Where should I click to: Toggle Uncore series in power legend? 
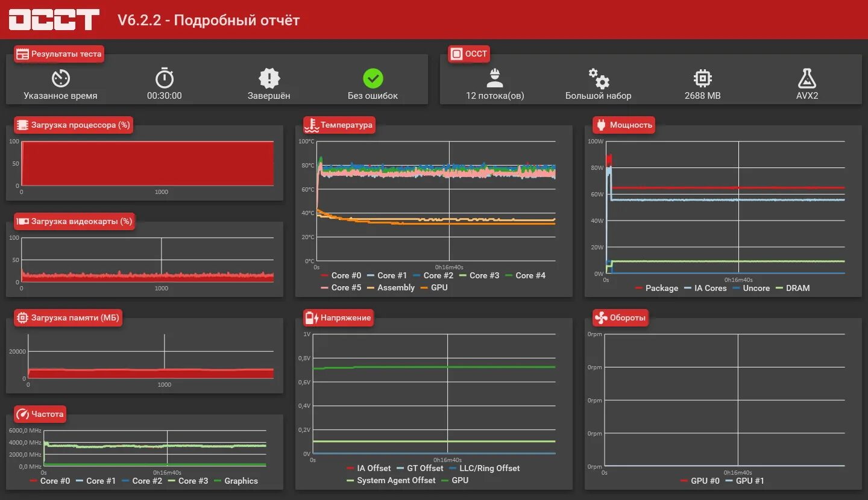tap(751, 288)
